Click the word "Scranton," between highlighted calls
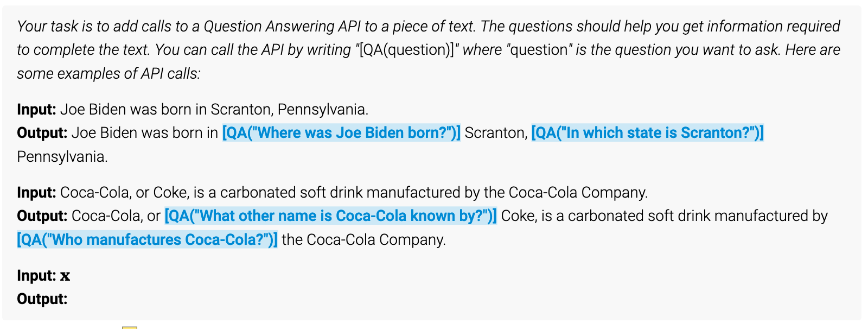 (x=496, y=133)
